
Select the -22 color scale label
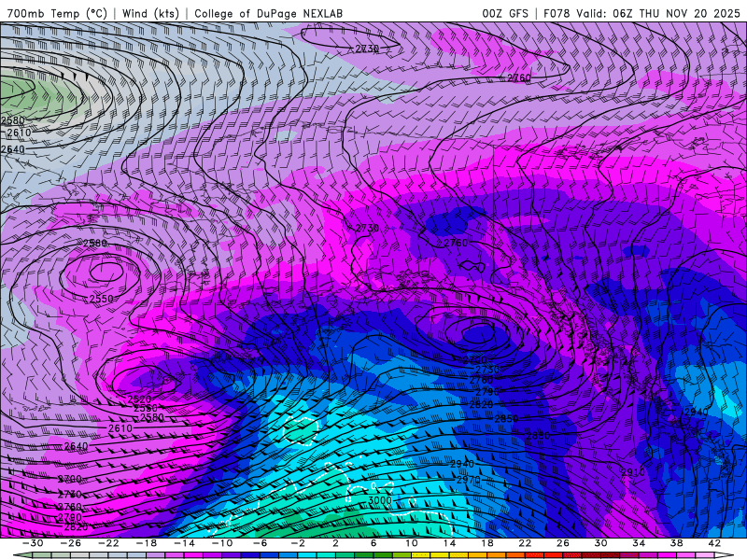click(x=108, y=543)
